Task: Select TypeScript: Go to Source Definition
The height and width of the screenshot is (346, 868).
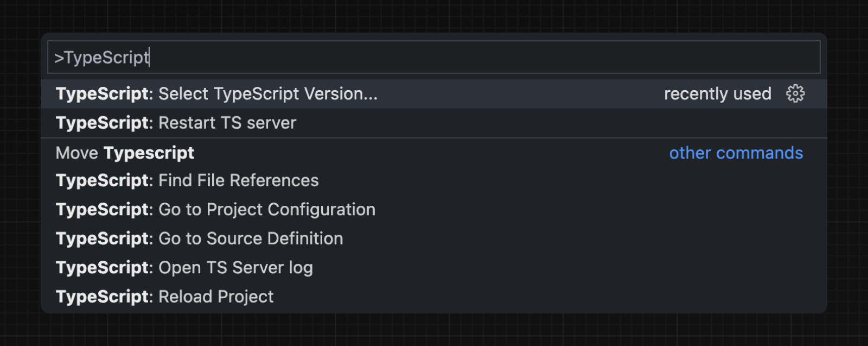Action: pyautogui.click(x=199, y=238)
